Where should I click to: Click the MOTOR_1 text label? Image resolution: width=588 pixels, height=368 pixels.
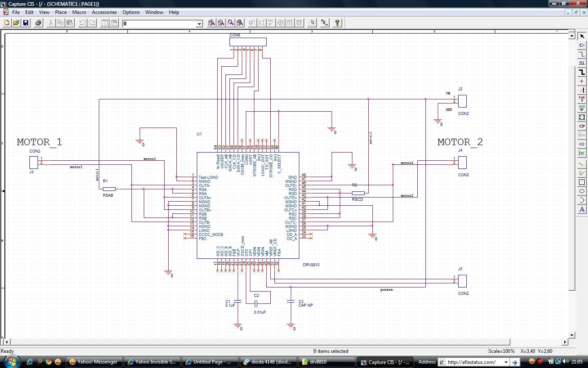coord(39,142)
